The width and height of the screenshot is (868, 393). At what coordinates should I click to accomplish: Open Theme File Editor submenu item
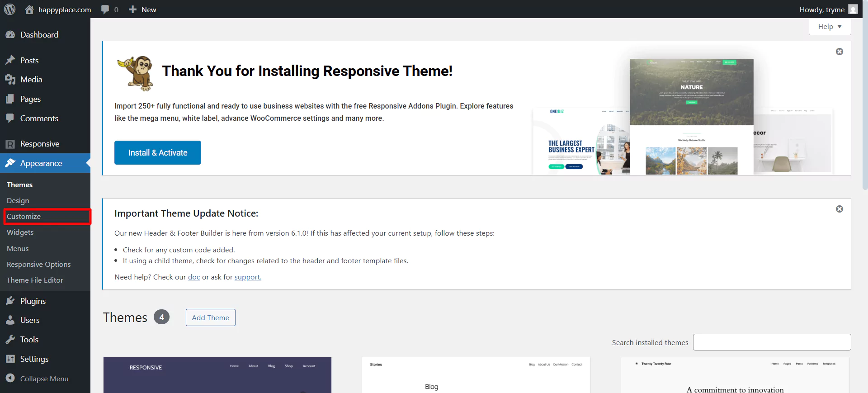click(x=35, y=280)
